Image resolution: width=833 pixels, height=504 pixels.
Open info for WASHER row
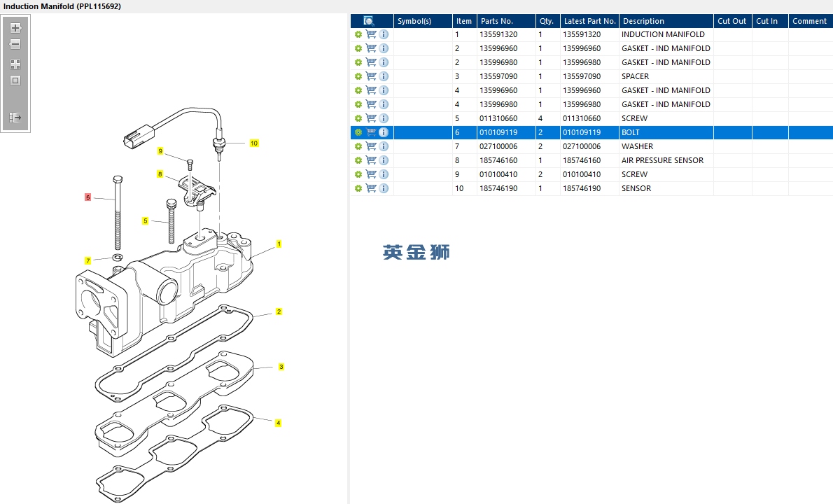click(x=384, y=146)
